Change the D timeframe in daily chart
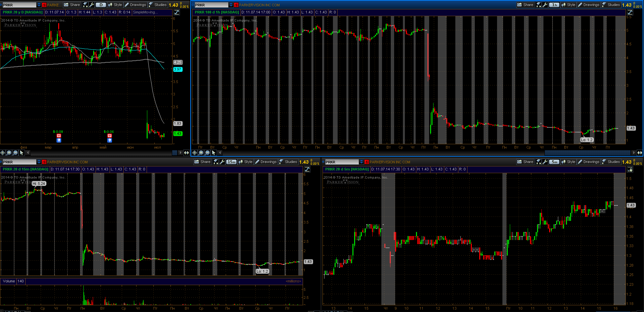This screenshot has height=312, width=644. tap(101, 5)
